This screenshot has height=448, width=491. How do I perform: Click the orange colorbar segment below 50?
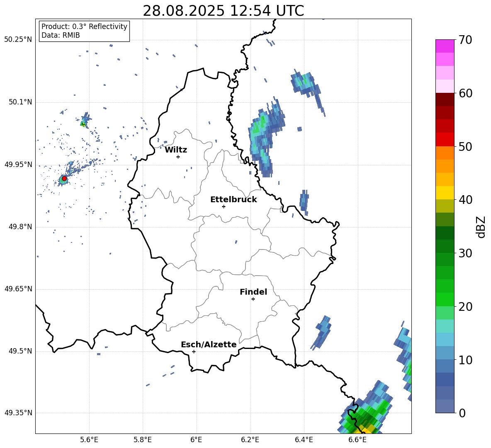click(445, 153)
